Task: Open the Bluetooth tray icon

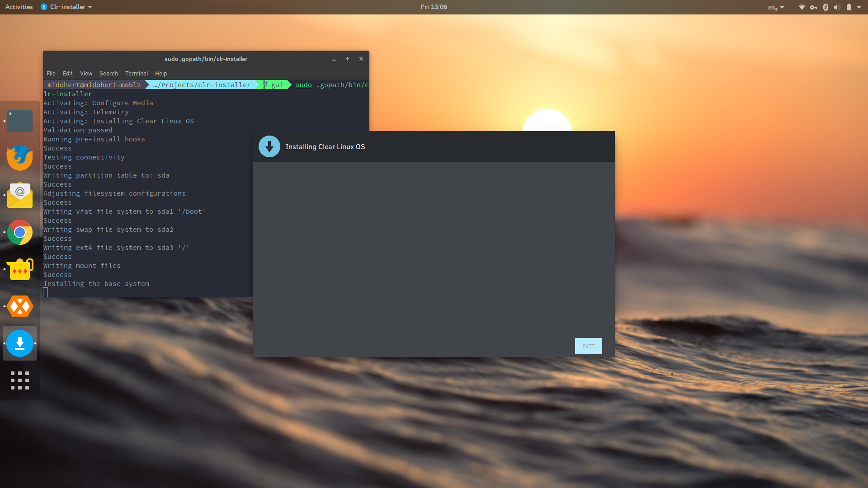Action: [x=826, y=7]
